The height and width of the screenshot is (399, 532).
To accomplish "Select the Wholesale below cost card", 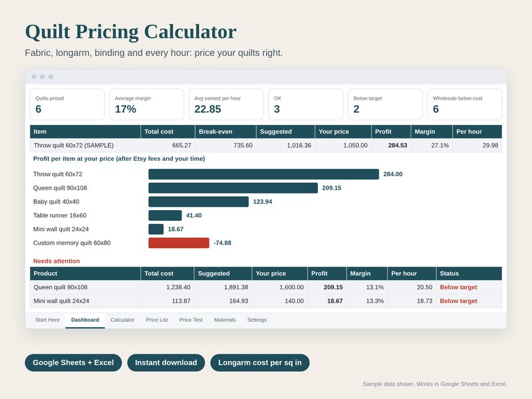I will point(464,104).
